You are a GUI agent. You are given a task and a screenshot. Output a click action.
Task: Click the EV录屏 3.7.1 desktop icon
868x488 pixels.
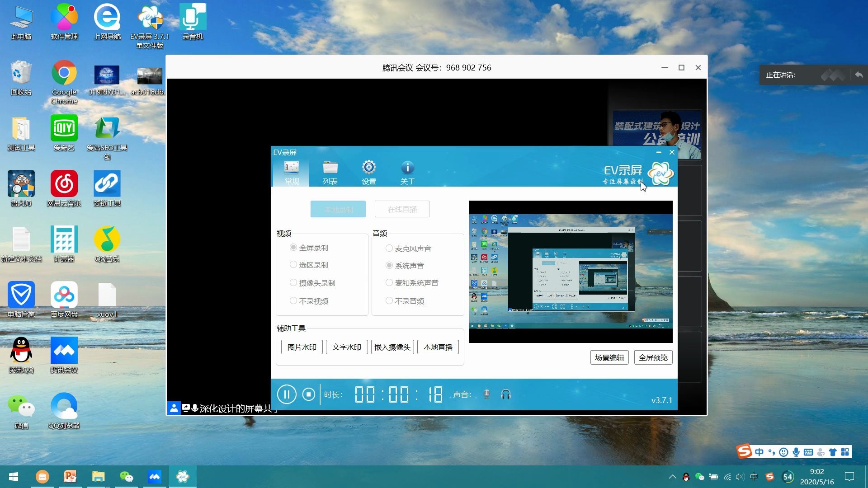pyautogui.click(x=150, y=27)
